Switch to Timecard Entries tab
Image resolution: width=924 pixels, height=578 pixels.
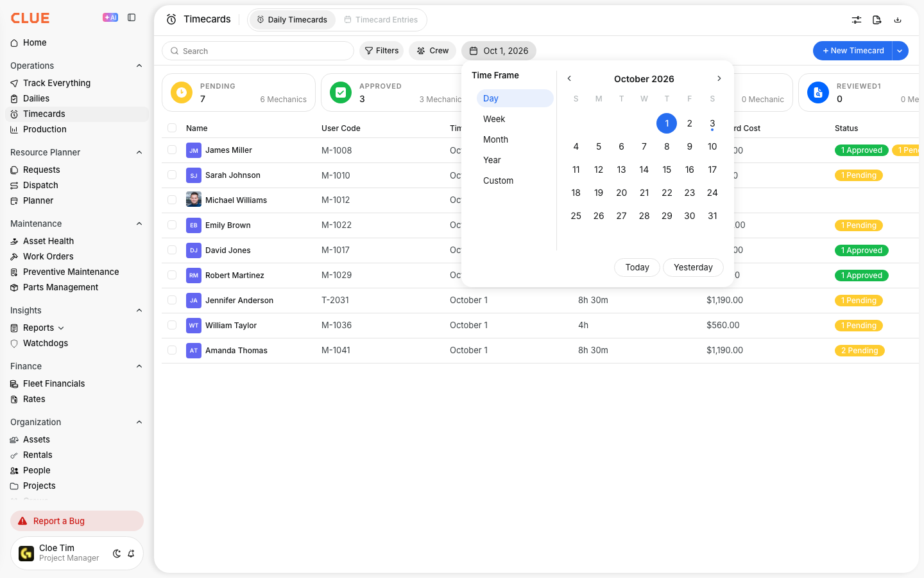[381, 20]
